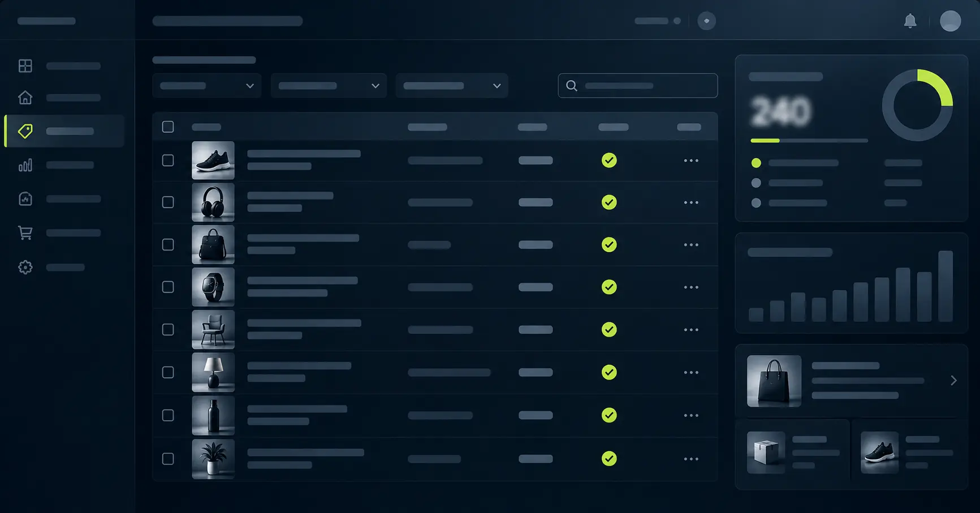Click the green progress bar under 240
The height and width of the screenshot is (513, 980).
(x=765, y=140)
